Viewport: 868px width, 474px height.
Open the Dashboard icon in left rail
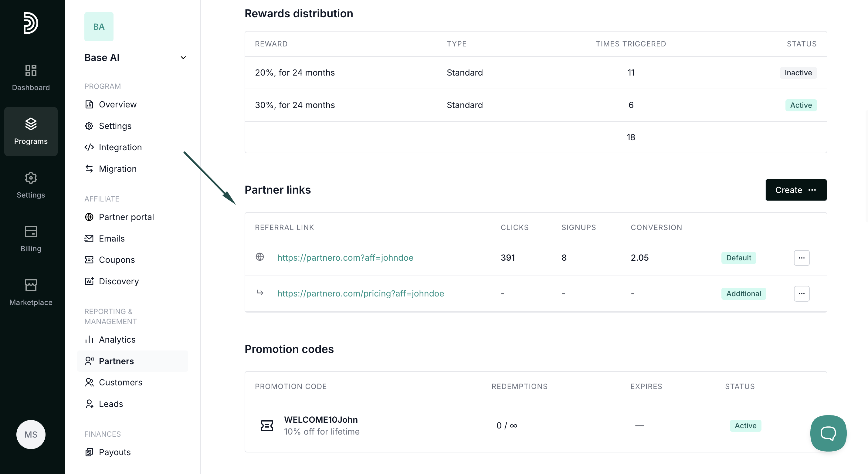31,70
